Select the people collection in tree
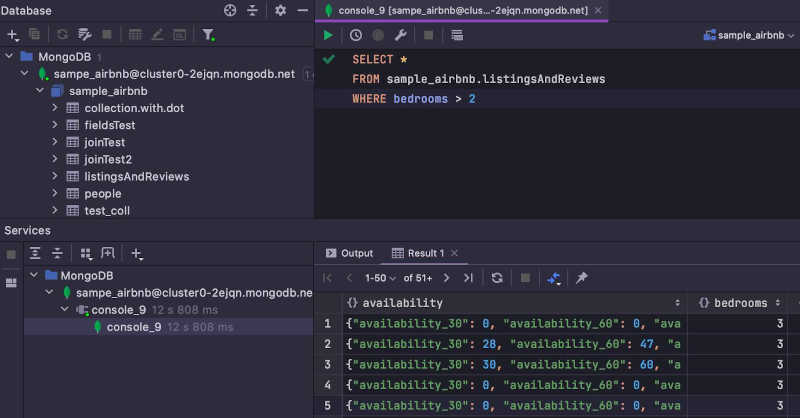This screenshot has height=418, width=800. 103,193
